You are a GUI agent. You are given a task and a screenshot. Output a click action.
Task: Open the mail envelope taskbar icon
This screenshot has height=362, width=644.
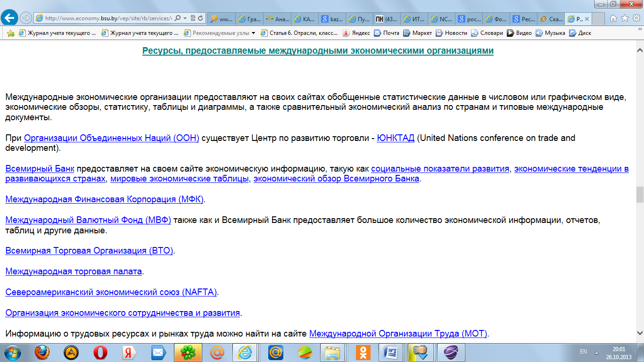click(x=158, y=352)
